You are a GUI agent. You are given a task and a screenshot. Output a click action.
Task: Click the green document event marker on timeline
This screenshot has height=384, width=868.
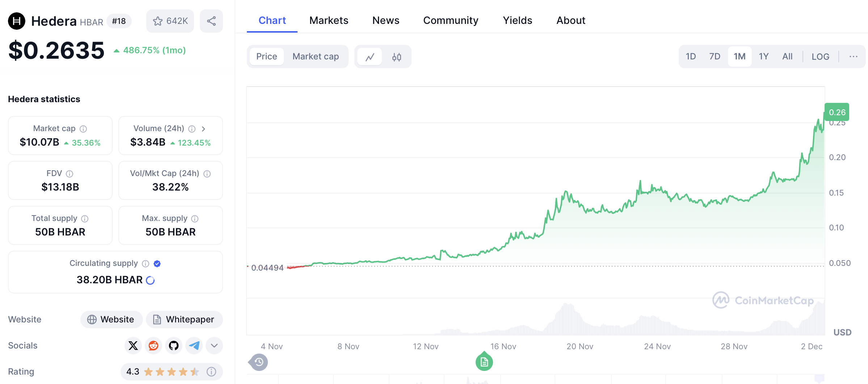(484, 362)
